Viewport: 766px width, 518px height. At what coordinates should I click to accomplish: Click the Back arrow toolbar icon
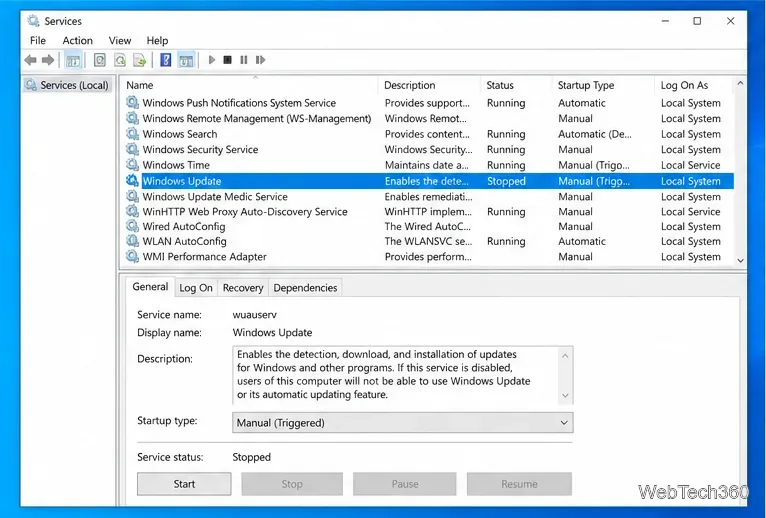[30, 60]
